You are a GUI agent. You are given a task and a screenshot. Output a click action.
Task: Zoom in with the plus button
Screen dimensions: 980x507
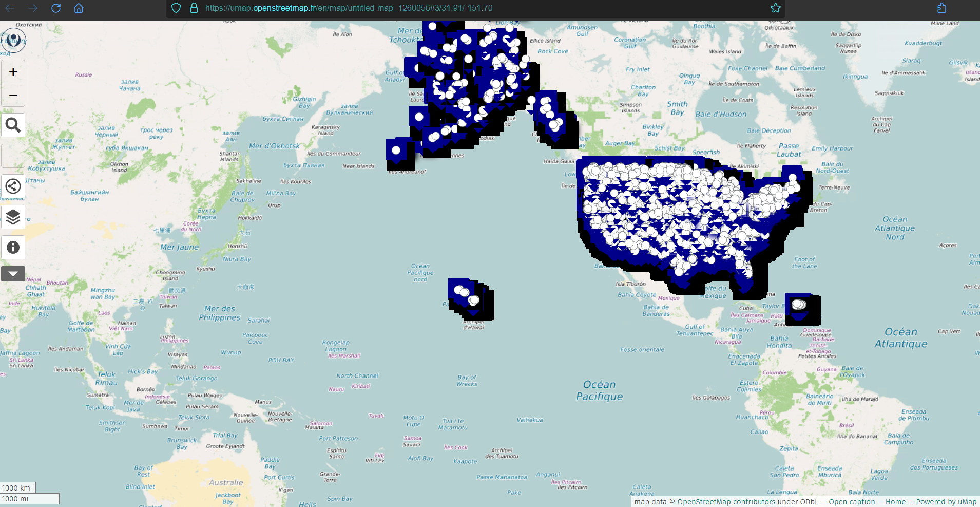coord(13,72)
